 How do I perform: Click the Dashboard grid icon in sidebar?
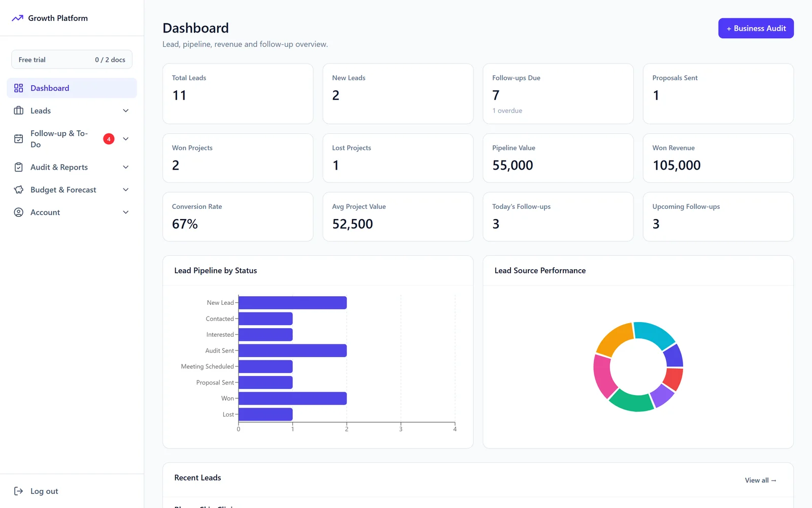coord(19,88)
